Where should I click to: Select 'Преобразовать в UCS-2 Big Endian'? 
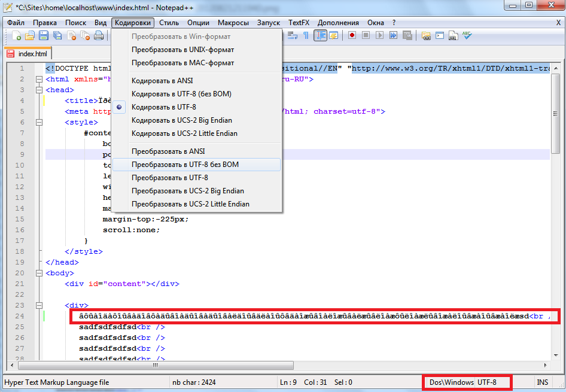[x=196, y=190]
